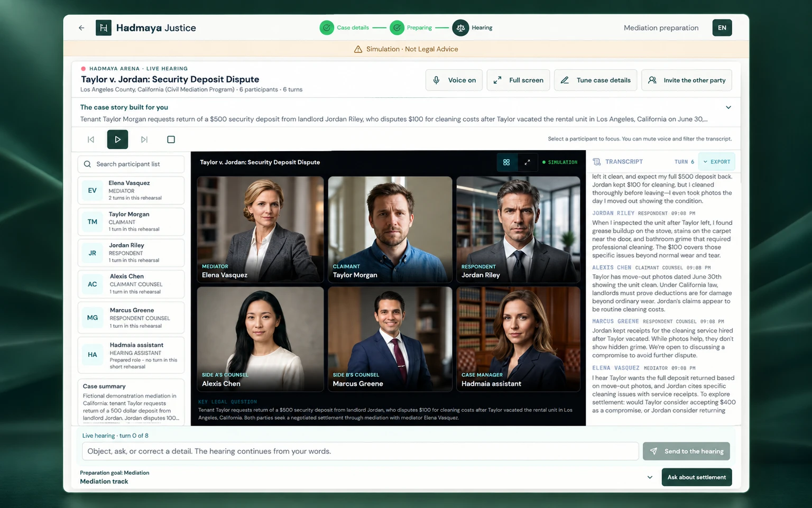Image resolution: width=812 pixels, height=508 pixels.
Task: Click "Live hearing · turn 0 of 8" status
Action: click(115, 436)
